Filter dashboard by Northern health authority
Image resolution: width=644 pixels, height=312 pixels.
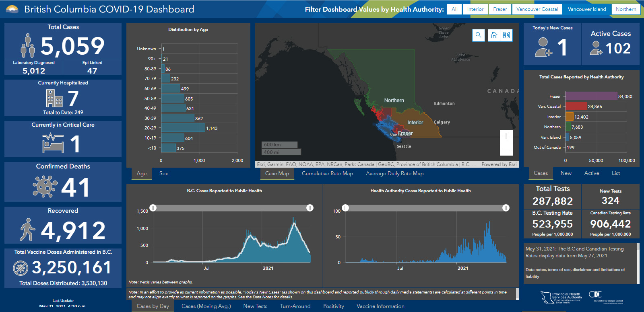(625, 9)
